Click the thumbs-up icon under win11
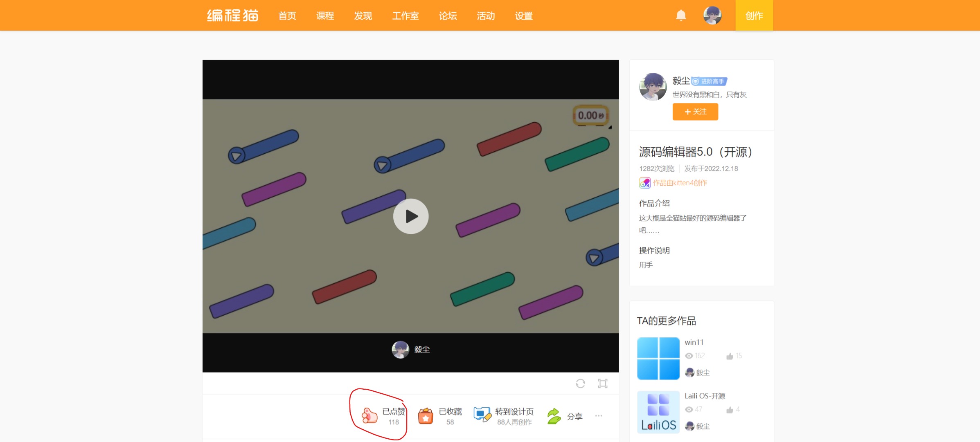The width and height of the screenshot is (980, 442). pyautogui.click(x=730, y=356)
